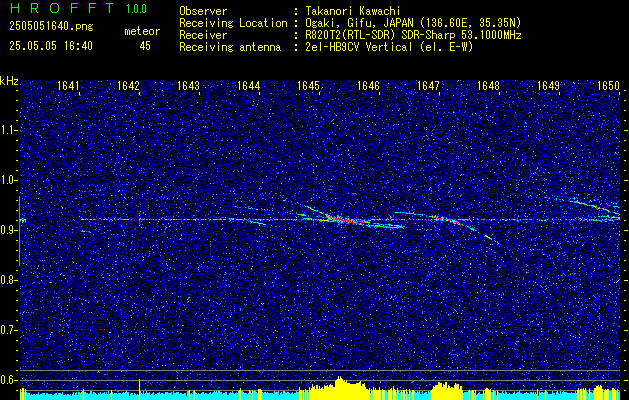Click the 1.0 kHz axis label

point(8,180)
